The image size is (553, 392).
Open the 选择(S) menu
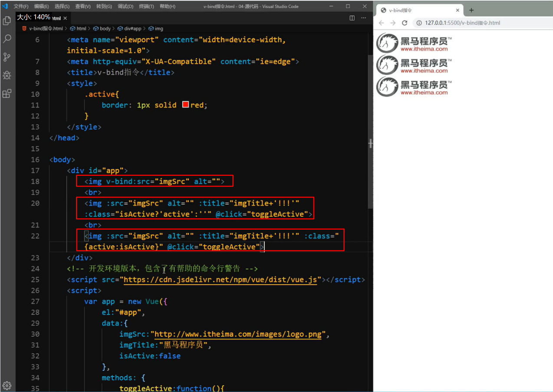coord(62,7)
